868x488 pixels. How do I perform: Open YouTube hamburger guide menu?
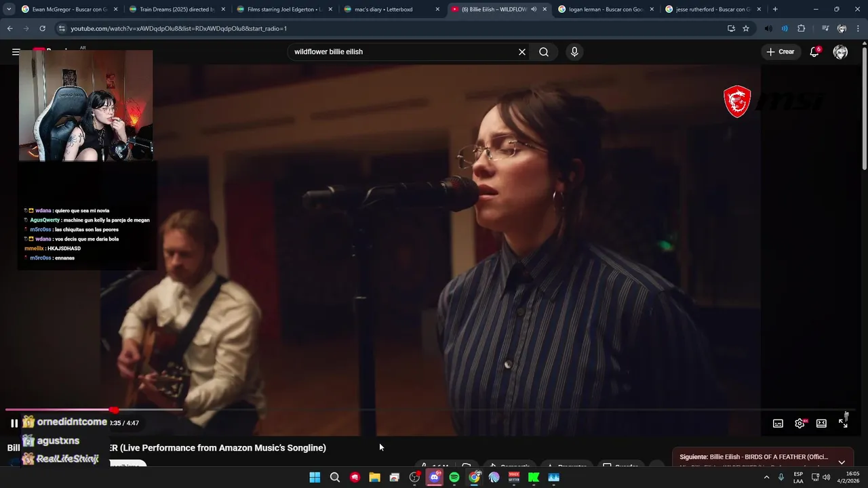click(x=16, y=52)
